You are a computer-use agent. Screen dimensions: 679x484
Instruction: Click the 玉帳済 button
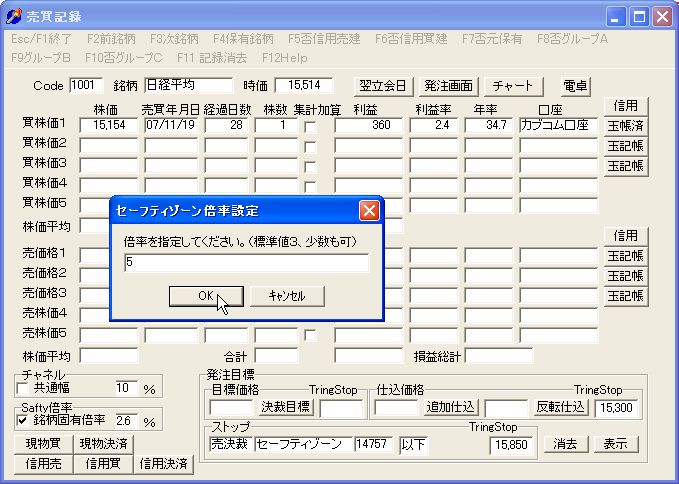click(626, 126)
